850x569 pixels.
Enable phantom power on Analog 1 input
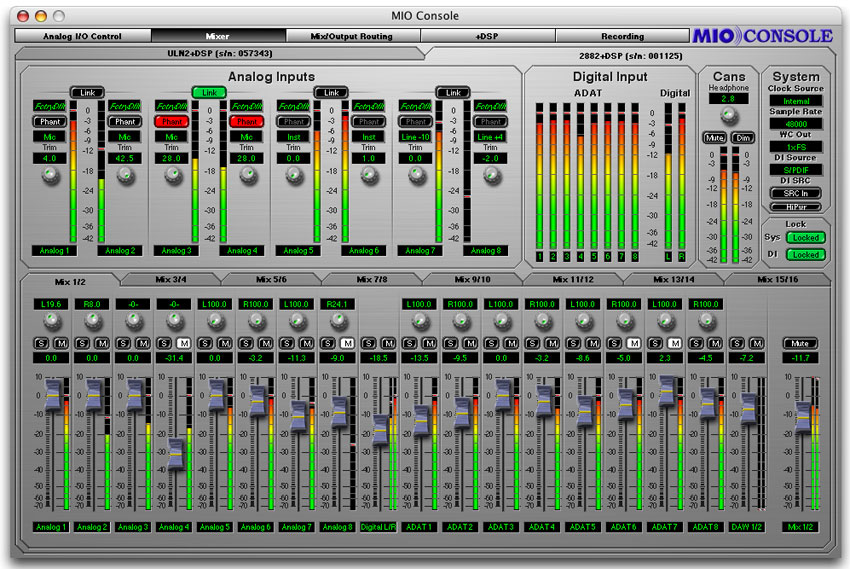click(50, 122)
